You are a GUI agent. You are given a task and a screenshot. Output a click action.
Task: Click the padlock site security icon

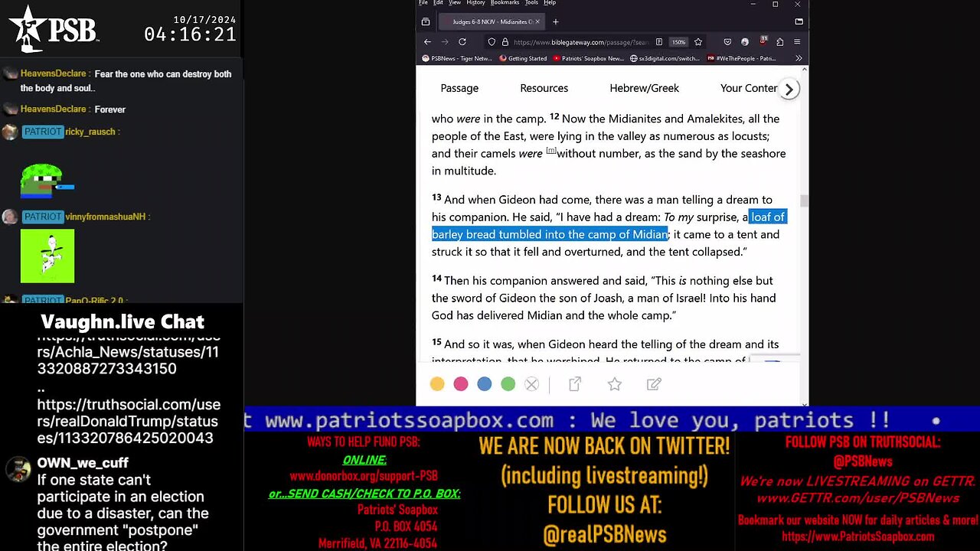point(505,42)
